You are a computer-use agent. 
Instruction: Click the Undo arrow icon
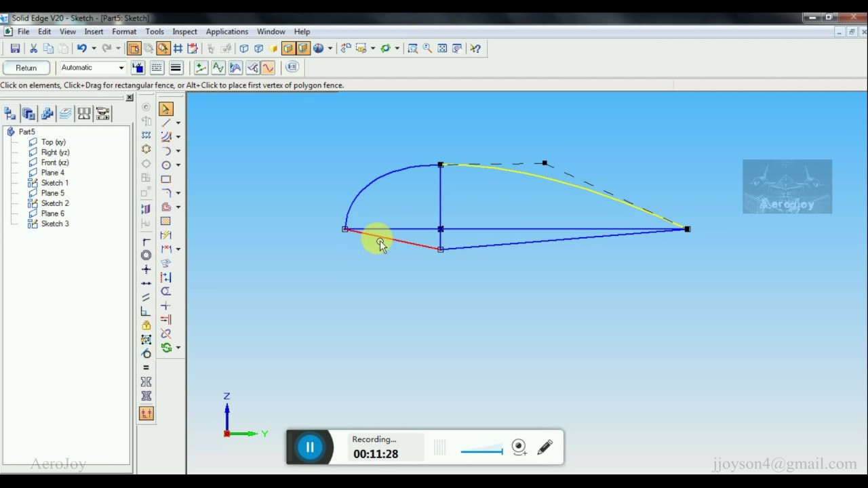click(x=81, y=48)
